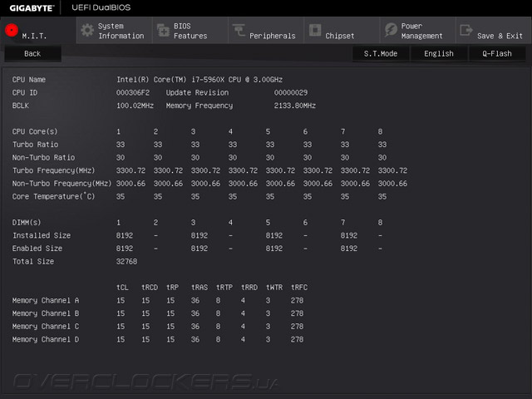Click the DIMM(s) label
Screen dimensions: 532x399
27,223
